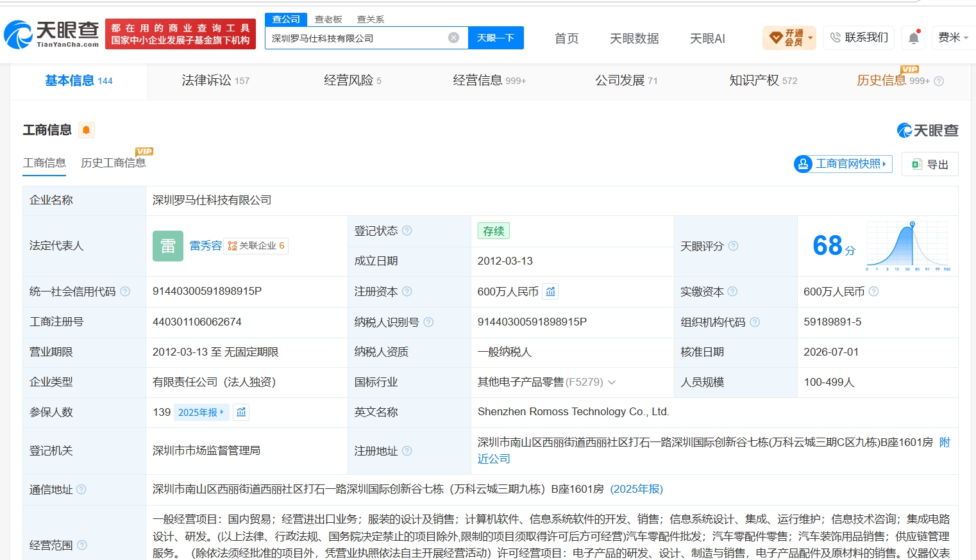Image resolution: width=976 pixels, height=560 pixels.
Task: Expand the 2025年报 insured count link
Action: pyautogui.click(x=201, y=412)
